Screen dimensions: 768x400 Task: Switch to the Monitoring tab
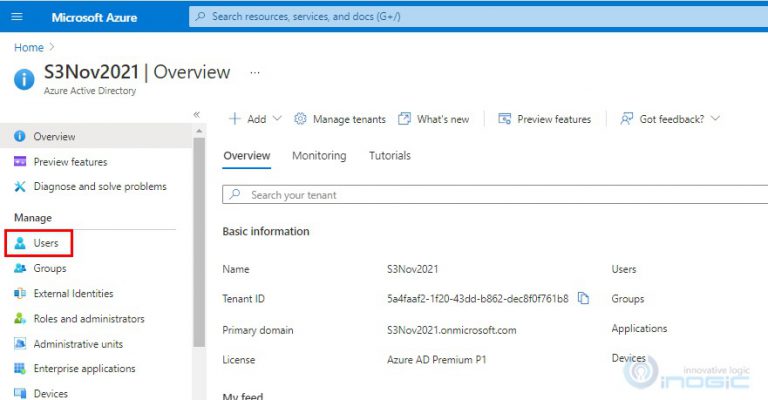click(319, 156)
